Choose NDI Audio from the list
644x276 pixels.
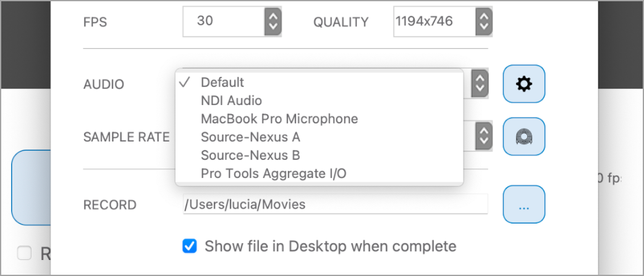coord(231,101)
